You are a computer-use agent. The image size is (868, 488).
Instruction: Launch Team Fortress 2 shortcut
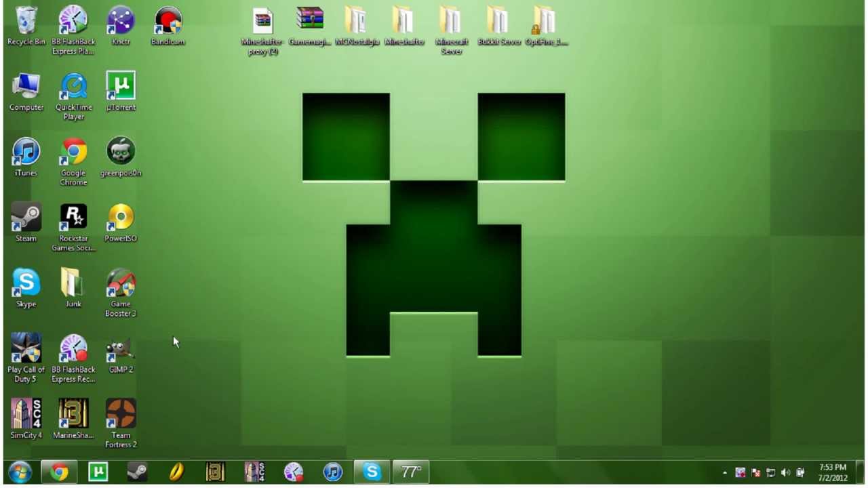coord(121,424)
